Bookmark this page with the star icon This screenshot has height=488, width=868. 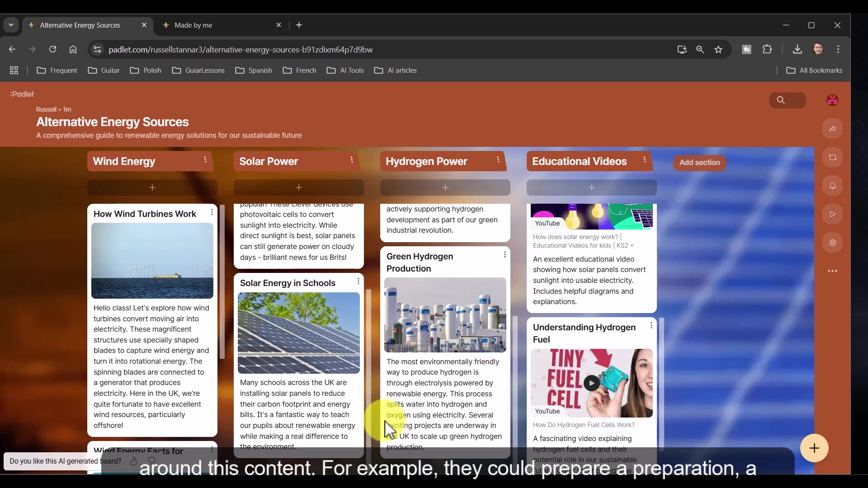(x=718, y=50)
